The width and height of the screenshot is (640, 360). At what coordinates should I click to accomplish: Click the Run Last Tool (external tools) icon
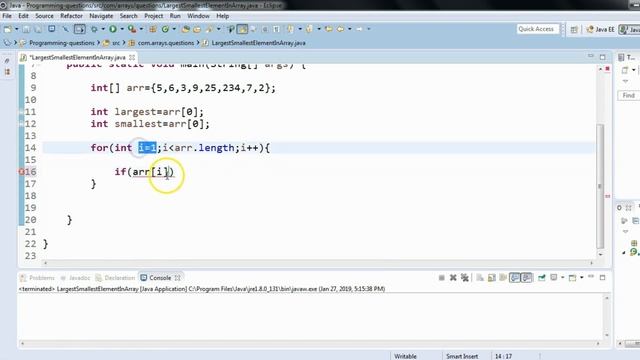pos(131,29)
